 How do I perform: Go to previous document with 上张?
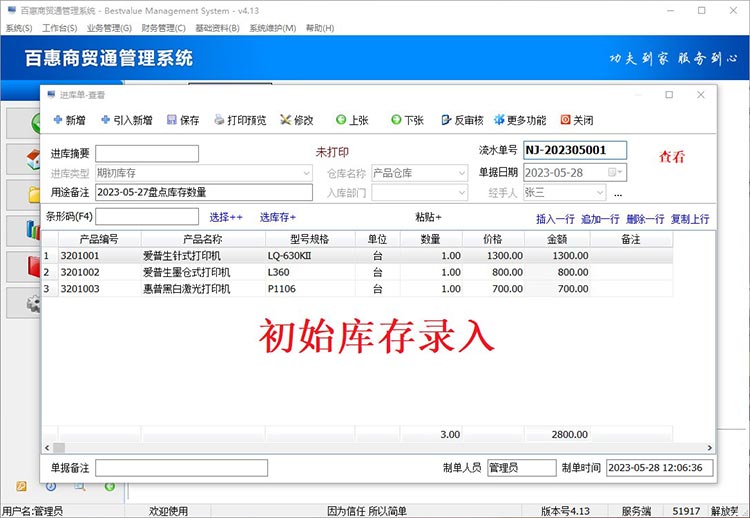[x=352, y=120]
